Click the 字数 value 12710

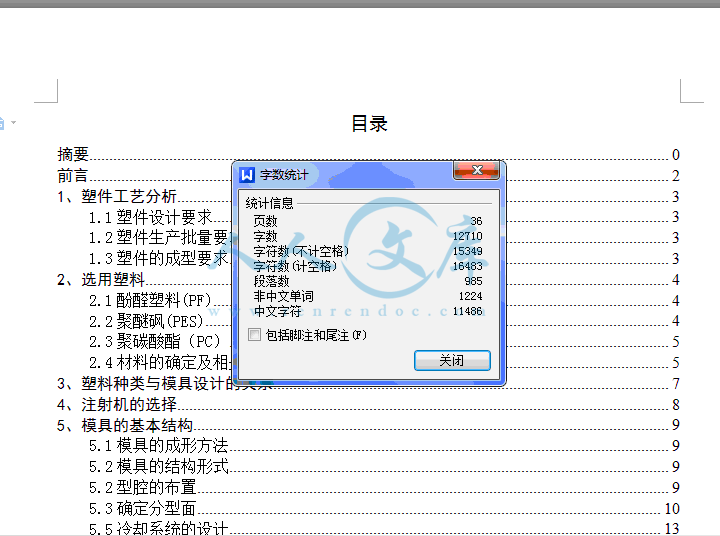point(467,236)
